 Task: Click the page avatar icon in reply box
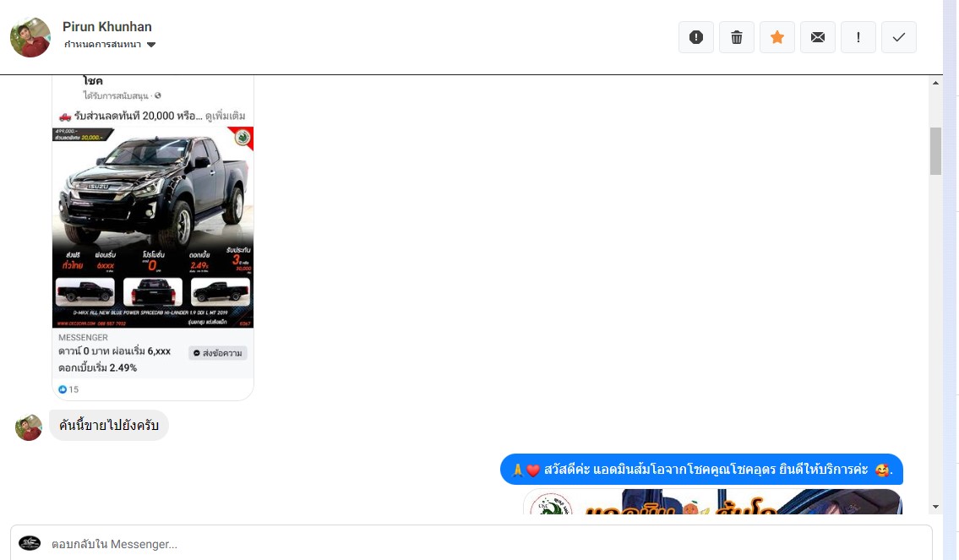30,543
